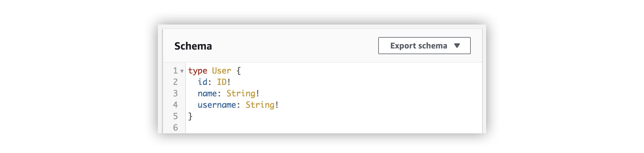The image size is (644, 153).
Task: Click the 'ID' type token
Action: (x=222, y=82)
